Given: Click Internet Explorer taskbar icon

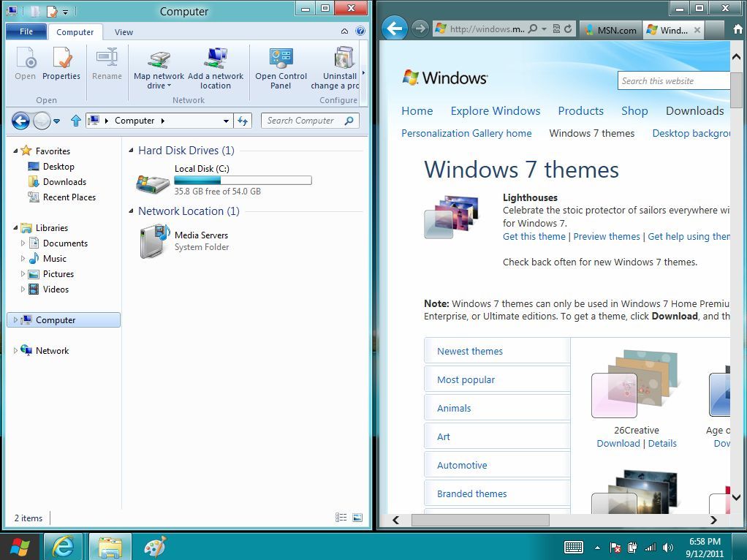Looking at the screenshot, I should click(x=63, y=547).
